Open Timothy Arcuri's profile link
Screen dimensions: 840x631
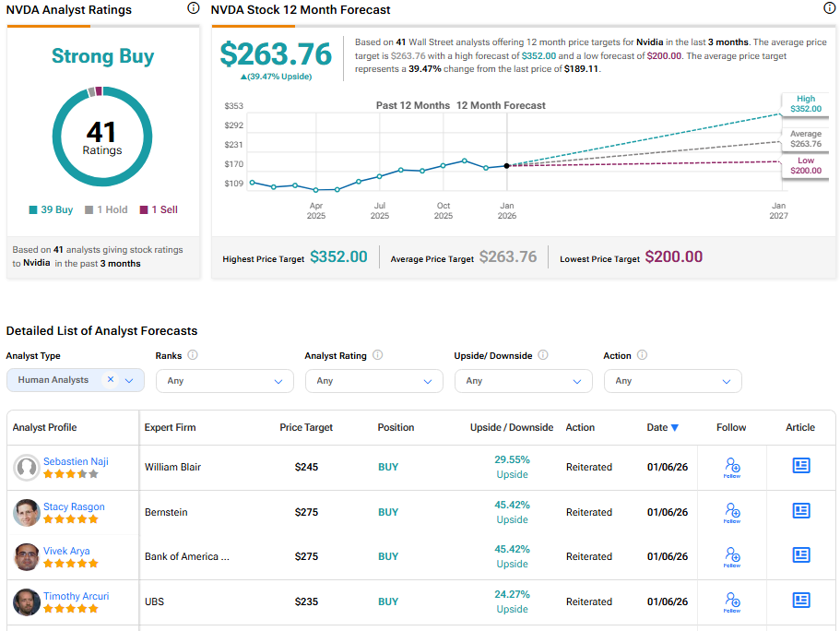tap(76, 596)
